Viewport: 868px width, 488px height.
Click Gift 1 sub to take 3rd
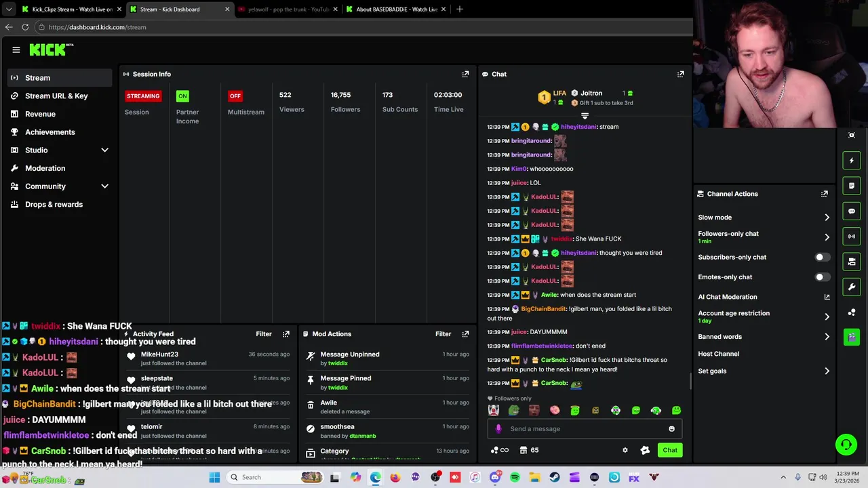click(601, 103)
